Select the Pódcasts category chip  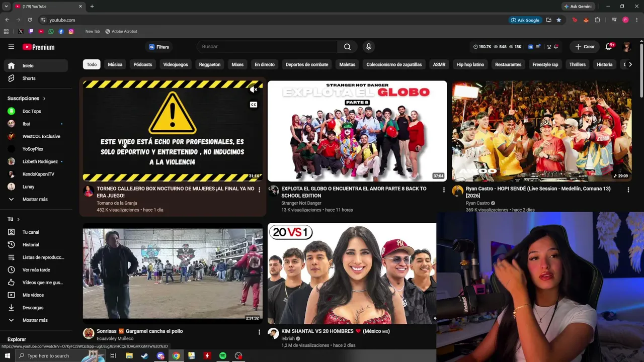[x=143, y=64]
